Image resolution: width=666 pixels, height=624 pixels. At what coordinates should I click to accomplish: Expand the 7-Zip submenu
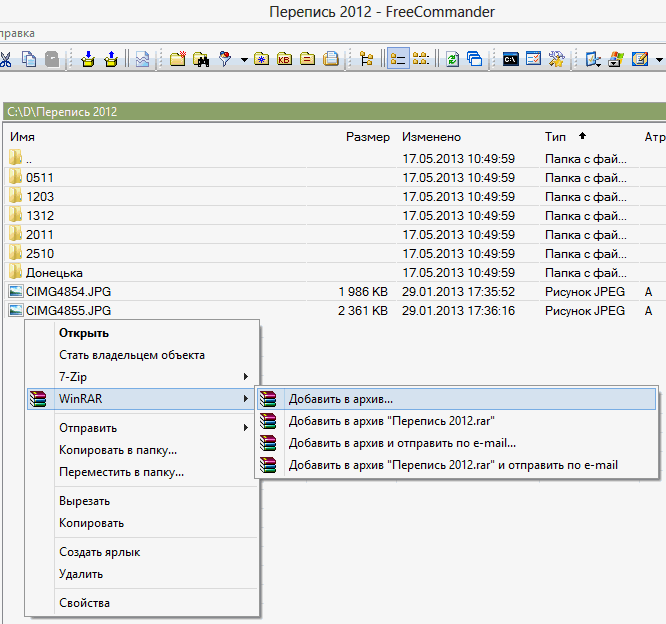point(142,377)
